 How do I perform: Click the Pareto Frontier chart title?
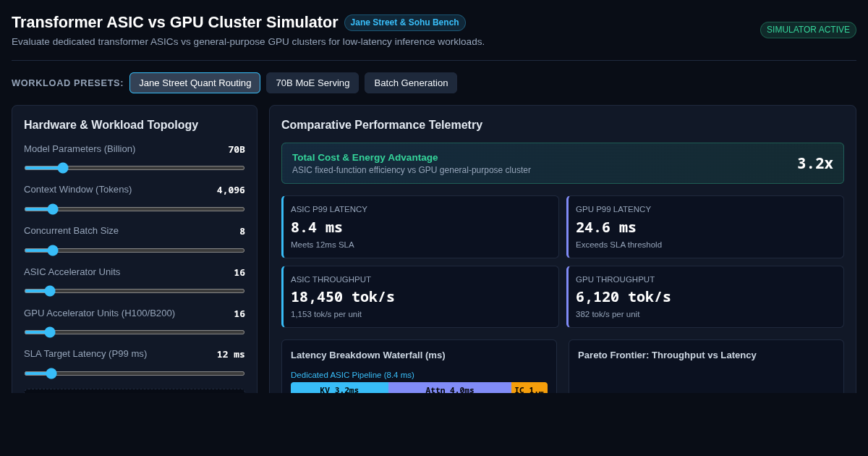667,355
